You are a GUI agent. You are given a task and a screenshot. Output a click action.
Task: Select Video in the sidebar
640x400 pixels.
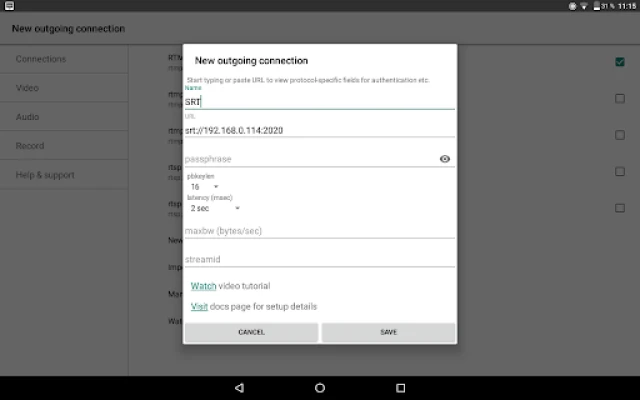[27, 88]
